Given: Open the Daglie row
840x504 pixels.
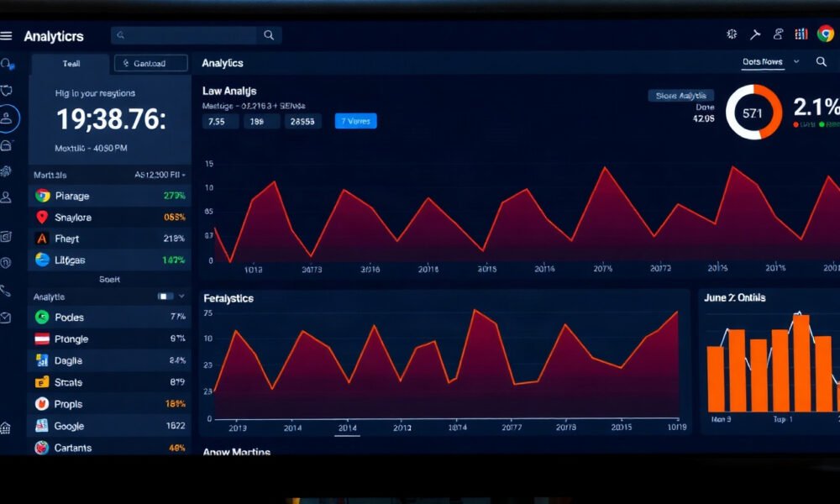Looking at the screenshot, I should coord(109,361).
